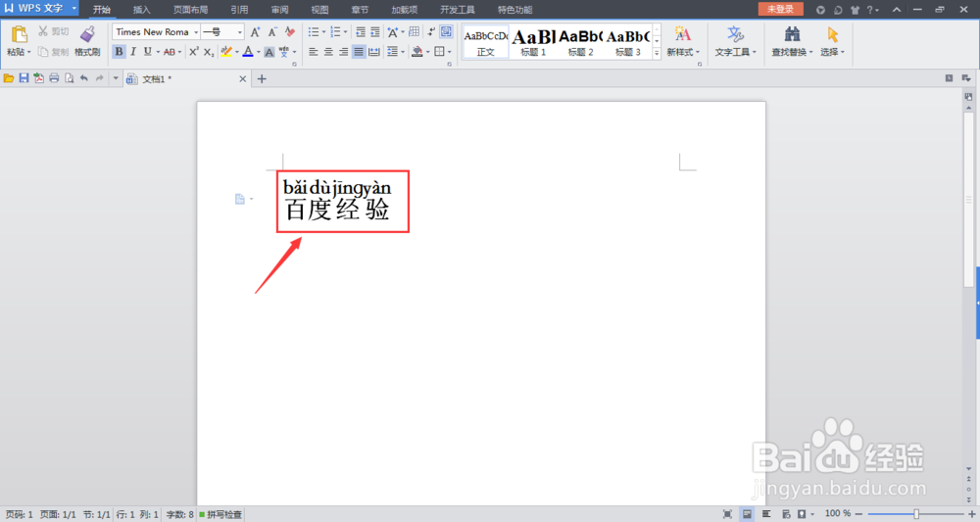The image size is (980, 522).
Task: Expand the numbered list dropdown arrow
Action: [346, 32]
